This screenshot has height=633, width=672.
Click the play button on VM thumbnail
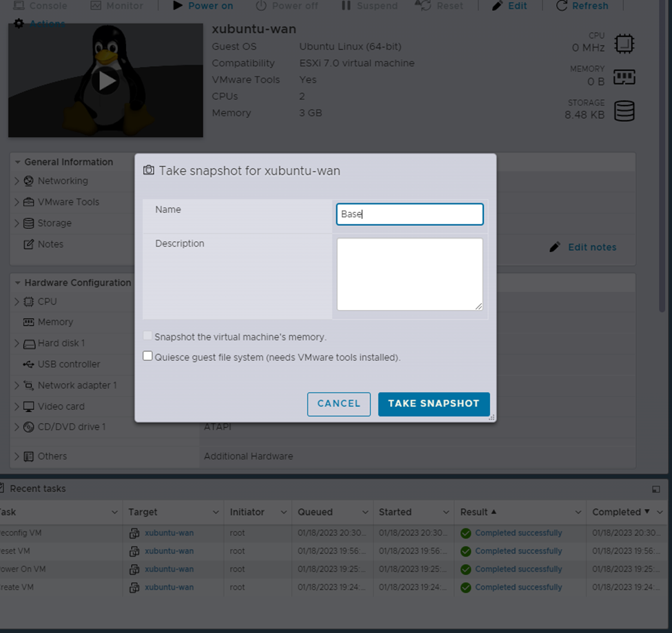pos(106,81)
